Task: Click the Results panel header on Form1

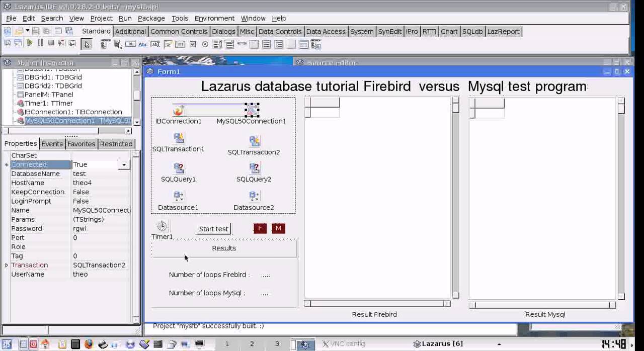Action: (x=224, y=248)
